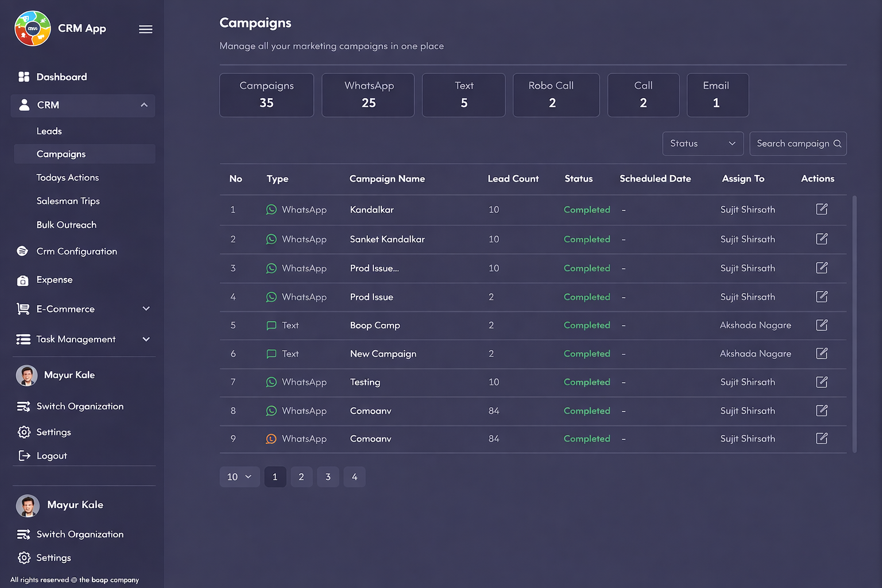Collapse the CRM sidebar section

144,105
